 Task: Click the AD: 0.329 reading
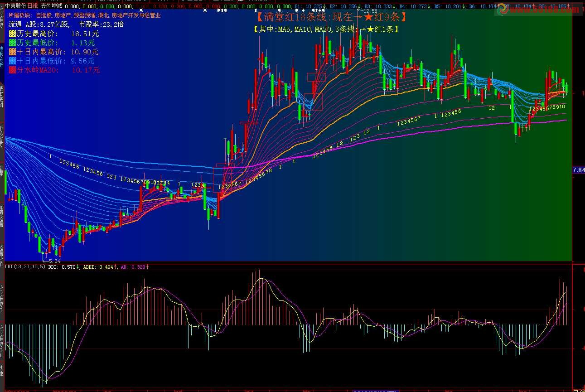[135, 267]
